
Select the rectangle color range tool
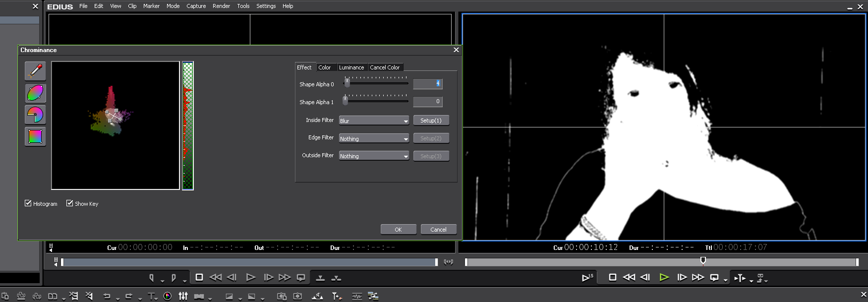[x=35, y=136]
